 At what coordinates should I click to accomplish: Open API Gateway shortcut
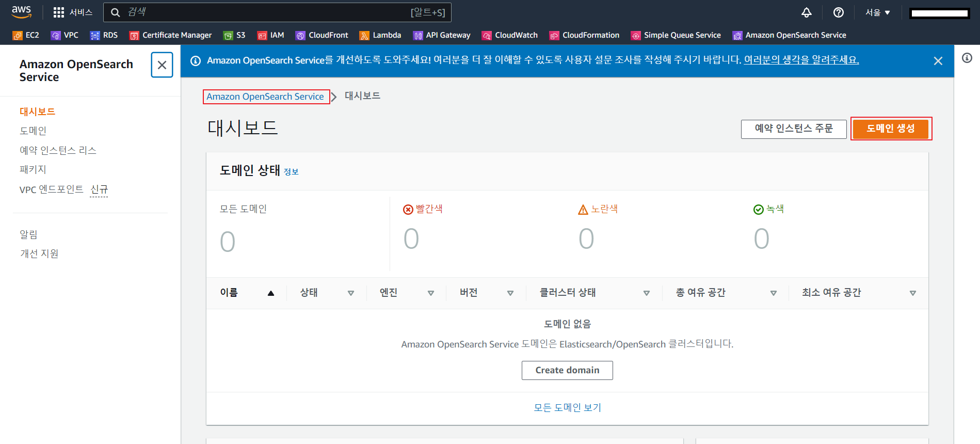tap(442, 35)
